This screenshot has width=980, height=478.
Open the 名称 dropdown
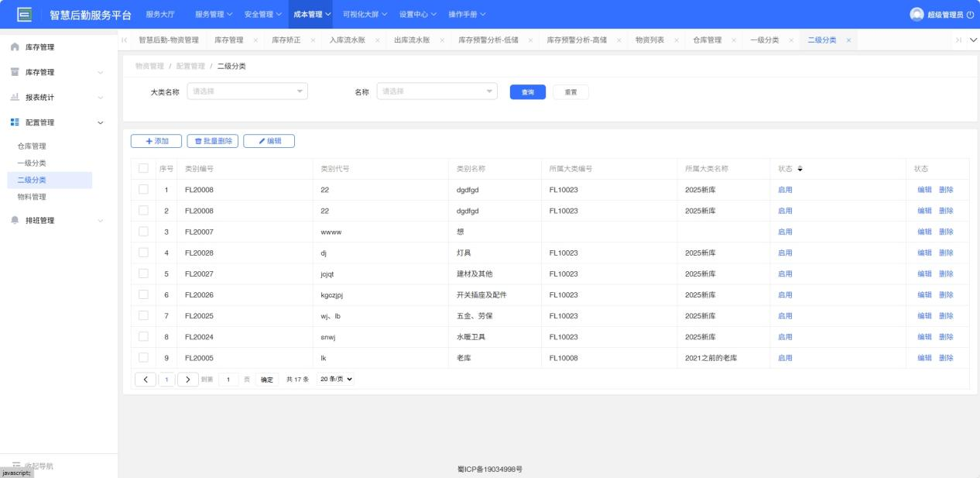(437, 91)
